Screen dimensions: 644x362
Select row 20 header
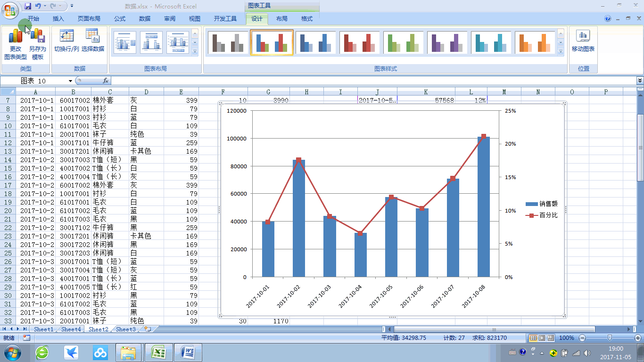click(x=8, y=211)
